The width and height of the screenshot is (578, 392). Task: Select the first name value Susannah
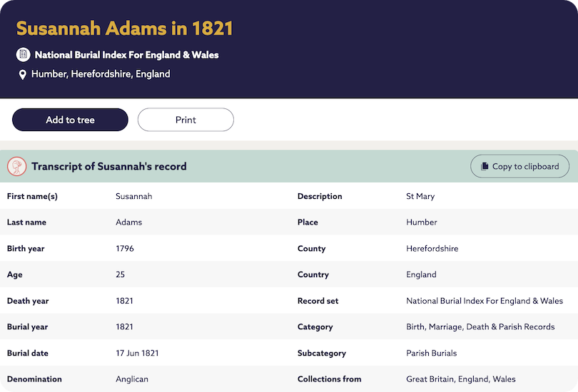[134, 196]
